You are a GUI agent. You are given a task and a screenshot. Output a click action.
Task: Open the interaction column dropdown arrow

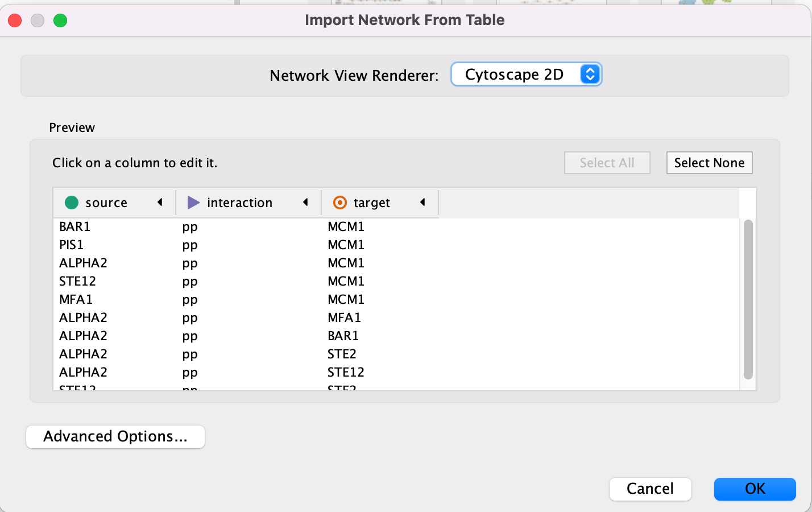point(306,203)
